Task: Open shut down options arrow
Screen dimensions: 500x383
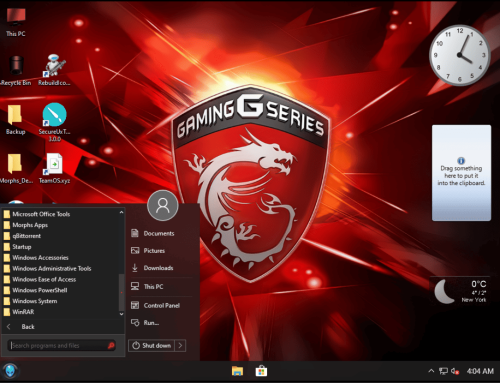Action: click(x=180, y=346)
